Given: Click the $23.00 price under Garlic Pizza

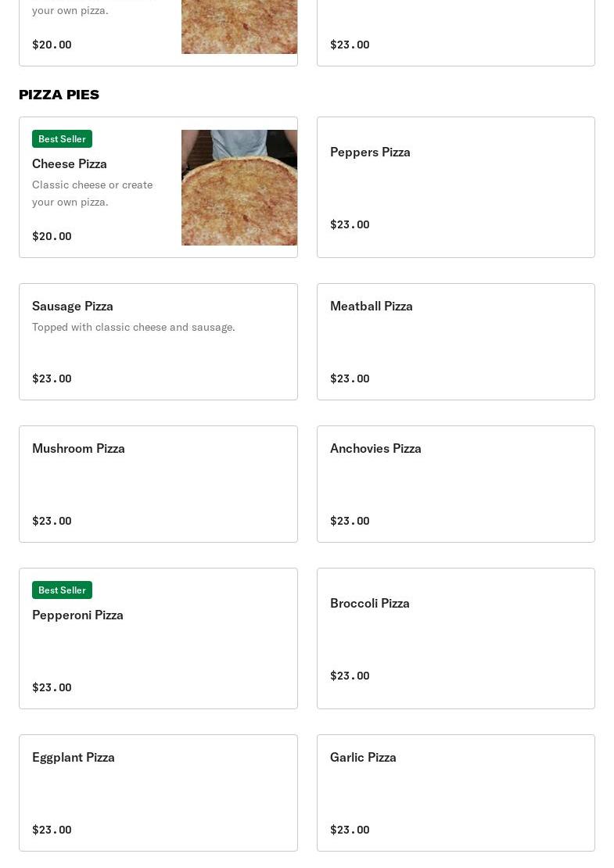Looking at the screenshot, I should coord(350,830).
